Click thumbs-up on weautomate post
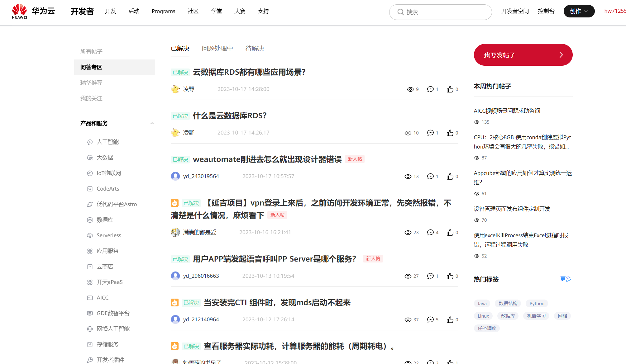The image size is (626, 364). coord(450,176)
